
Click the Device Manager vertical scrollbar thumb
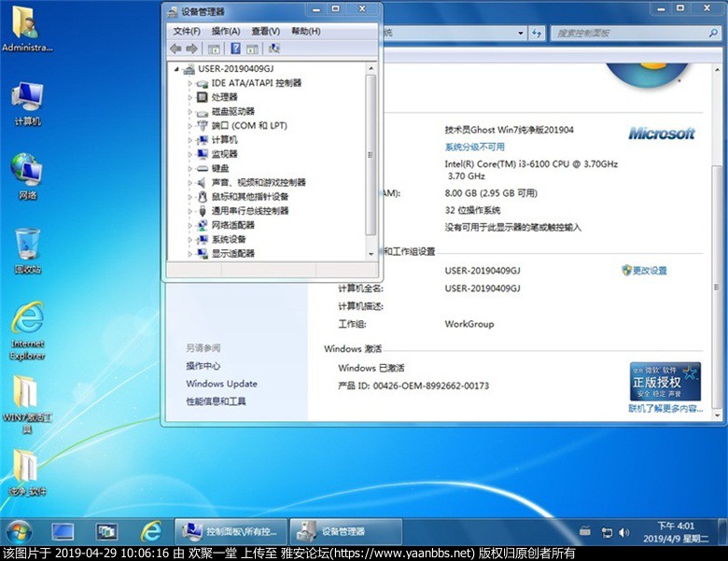click(x=371, y=155)
